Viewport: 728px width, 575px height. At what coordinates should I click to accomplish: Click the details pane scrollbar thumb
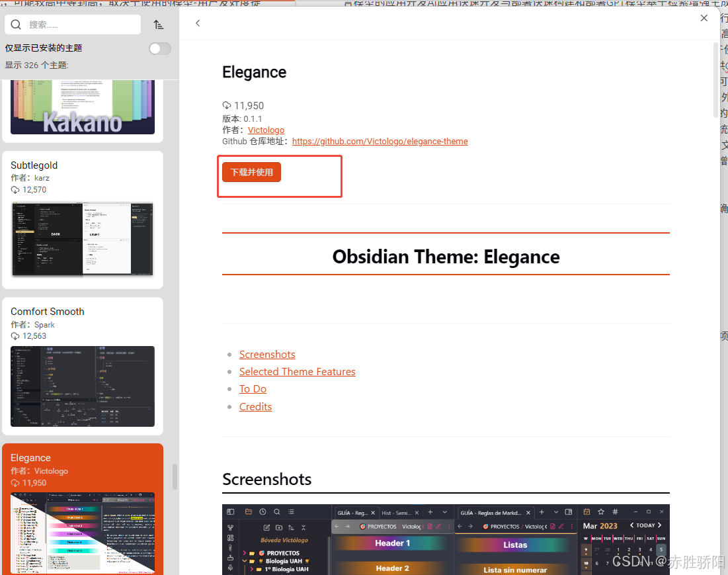(x=715, y=80)
